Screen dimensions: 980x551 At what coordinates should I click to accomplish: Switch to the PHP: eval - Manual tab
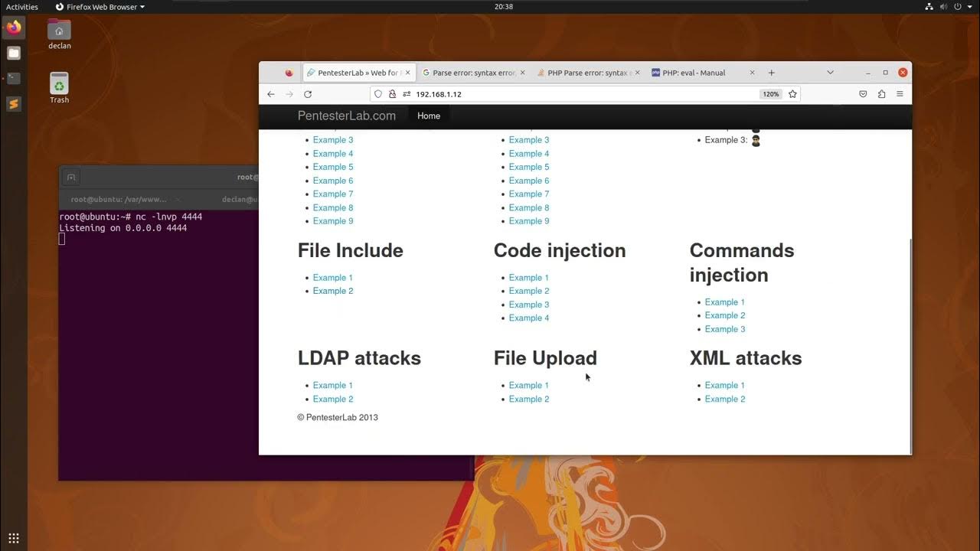click(704, 73)
